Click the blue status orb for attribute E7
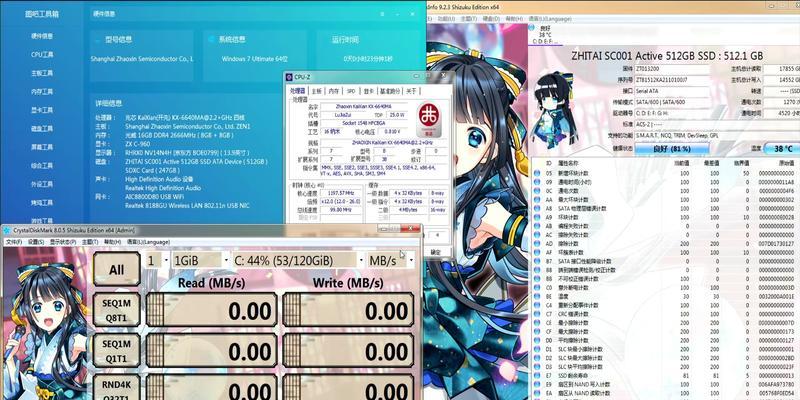800x400 pixels. click(x=537, y=376)
